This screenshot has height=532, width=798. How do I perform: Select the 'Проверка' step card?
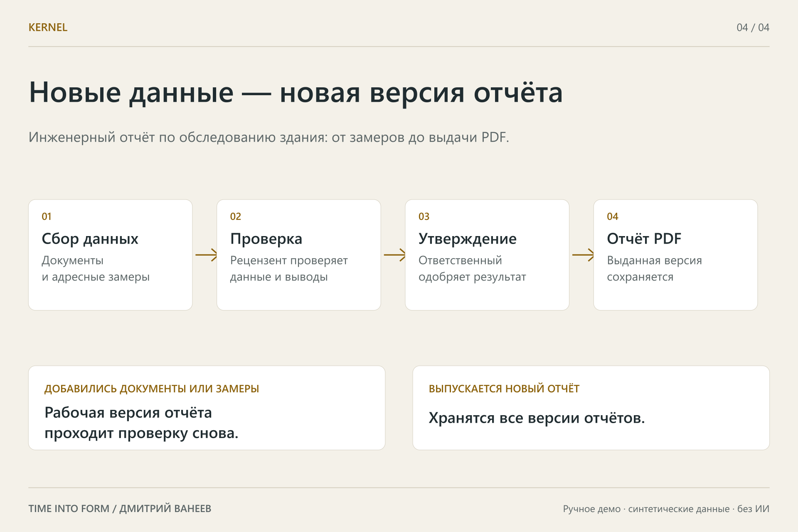point(298,255)
